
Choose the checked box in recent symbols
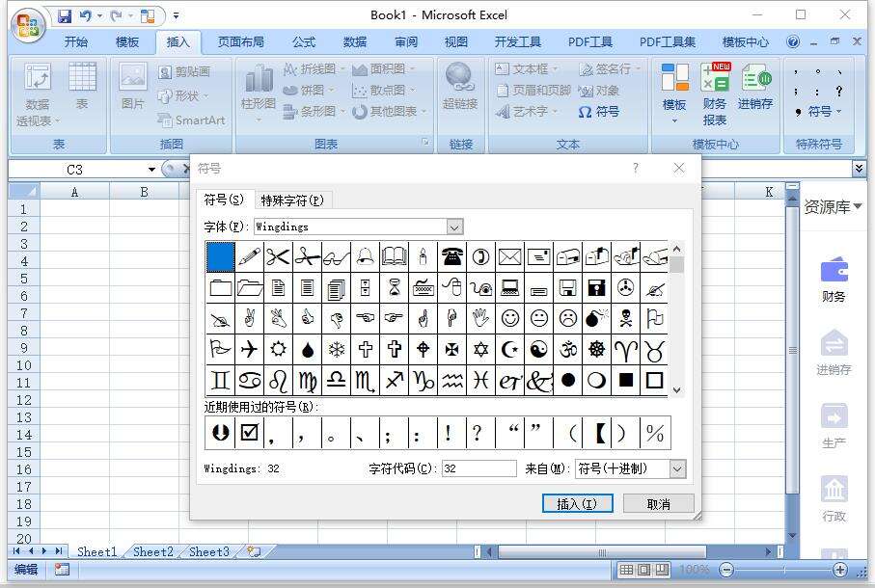[249, 433]
